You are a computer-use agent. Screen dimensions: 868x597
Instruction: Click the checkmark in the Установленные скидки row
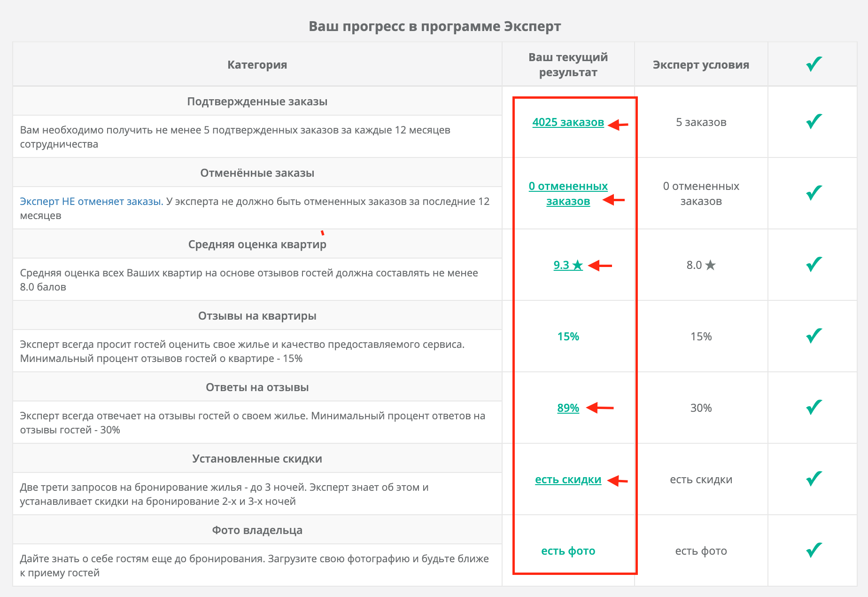coord(814,479)
